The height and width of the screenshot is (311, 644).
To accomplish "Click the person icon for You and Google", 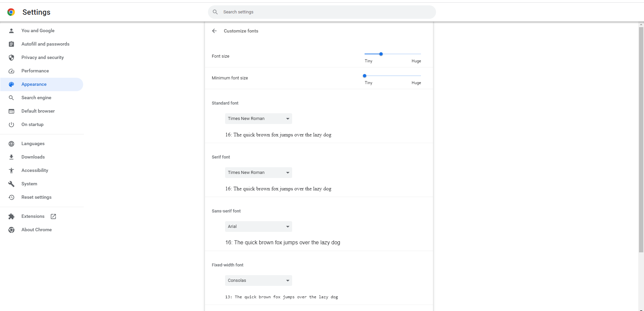I will coord(11,30).
